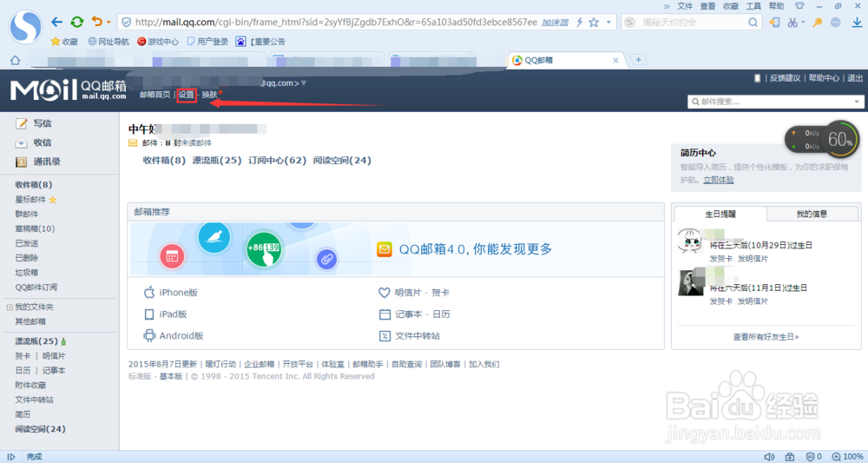Open 设置 in mail header
868x463 pixels.
(187, 95)
